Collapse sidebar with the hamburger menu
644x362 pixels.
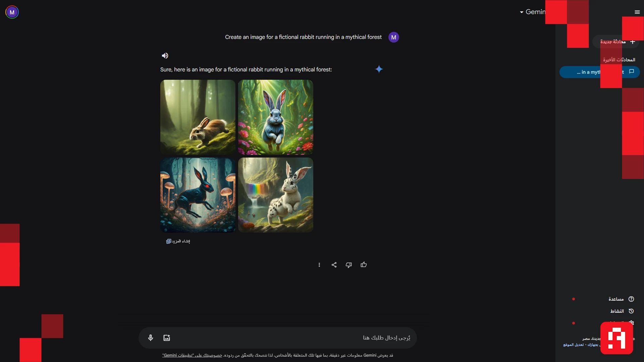pyautogui.click(x=637, y=12)
